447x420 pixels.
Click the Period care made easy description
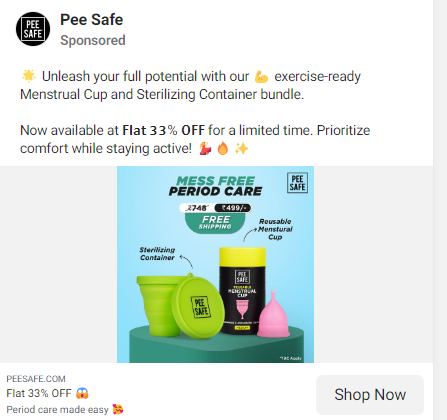[57, 409]
